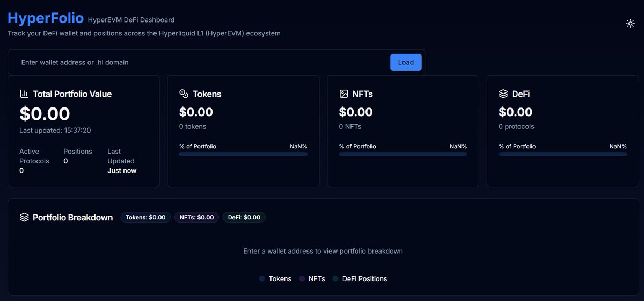Click the Load button
Image resolution: width=644 pixels, height=301 pixels.
pyautogui.click(x=406, y=62)
